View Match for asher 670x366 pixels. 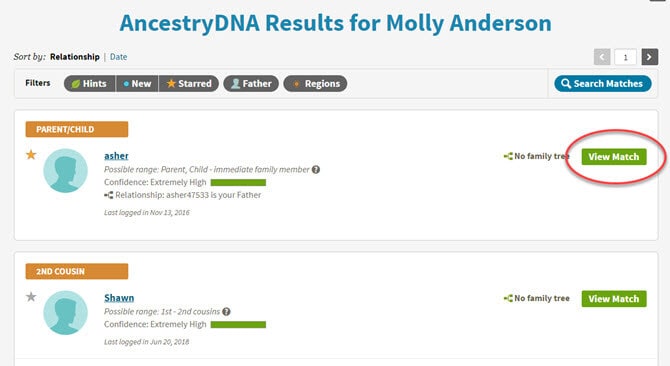point(614,157)
